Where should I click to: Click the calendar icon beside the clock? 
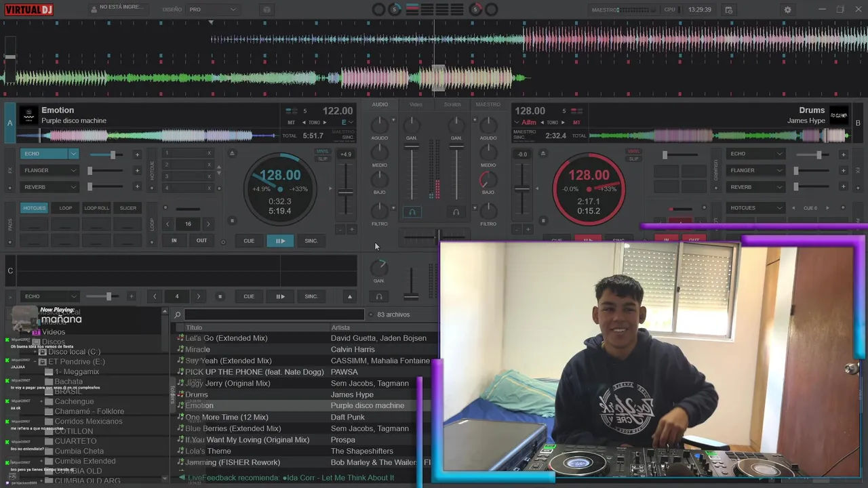pyautogui.click(x=728, y=9)
